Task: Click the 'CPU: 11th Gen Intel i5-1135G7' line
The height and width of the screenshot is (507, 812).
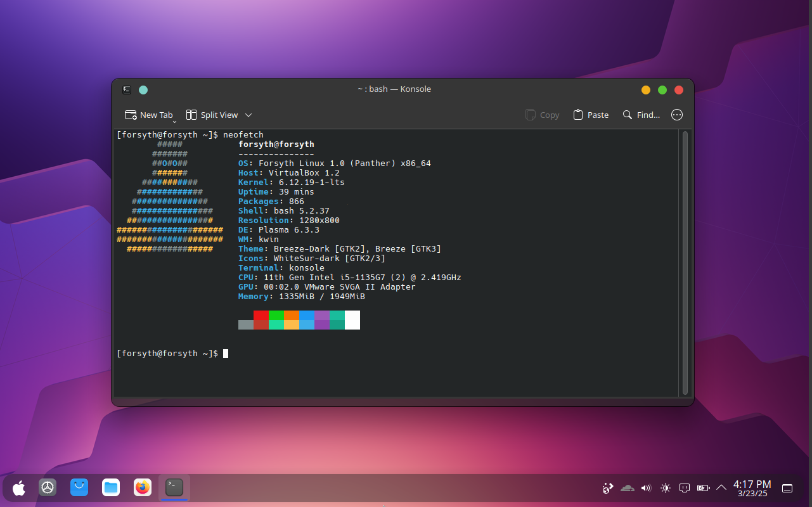Action: pos(350,278)
